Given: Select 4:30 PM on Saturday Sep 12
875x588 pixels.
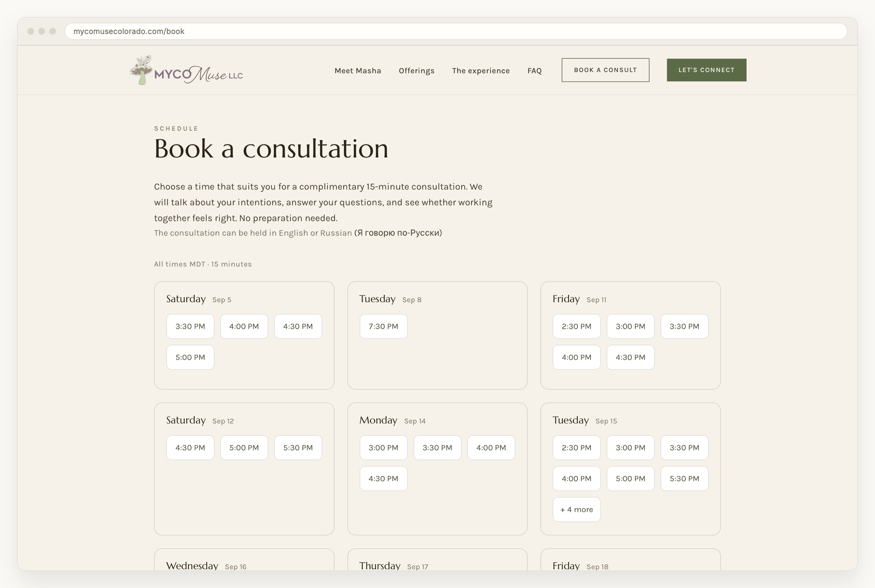Looking at the screenshot, I should [x=190, y=447].
